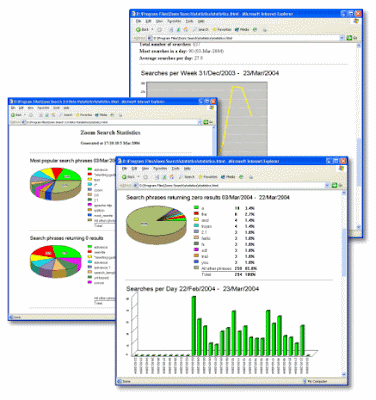The width and height of the screenshot is (376, 400).
Task: Open the File menu in the zero-results window
Action: pyautogui.click(x=124, y=169)
